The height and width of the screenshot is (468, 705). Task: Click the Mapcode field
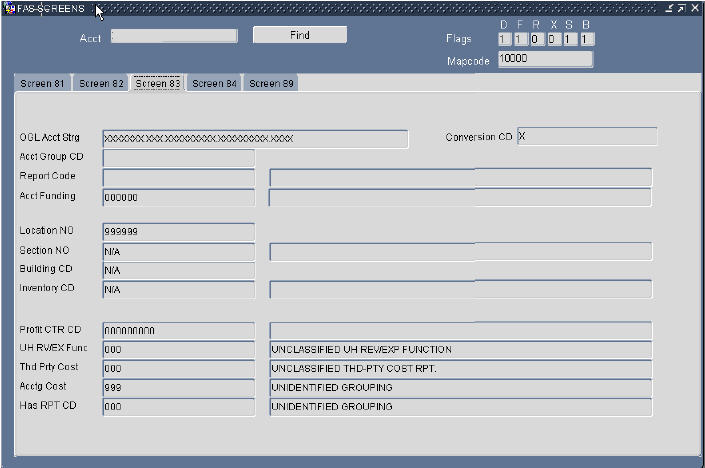545,60
